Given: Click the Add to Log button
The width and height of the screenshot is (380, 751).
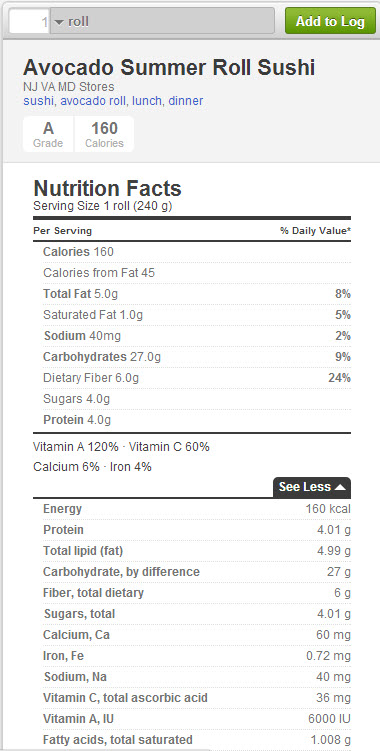Looking at the screenshot, I should coord(330,21).
